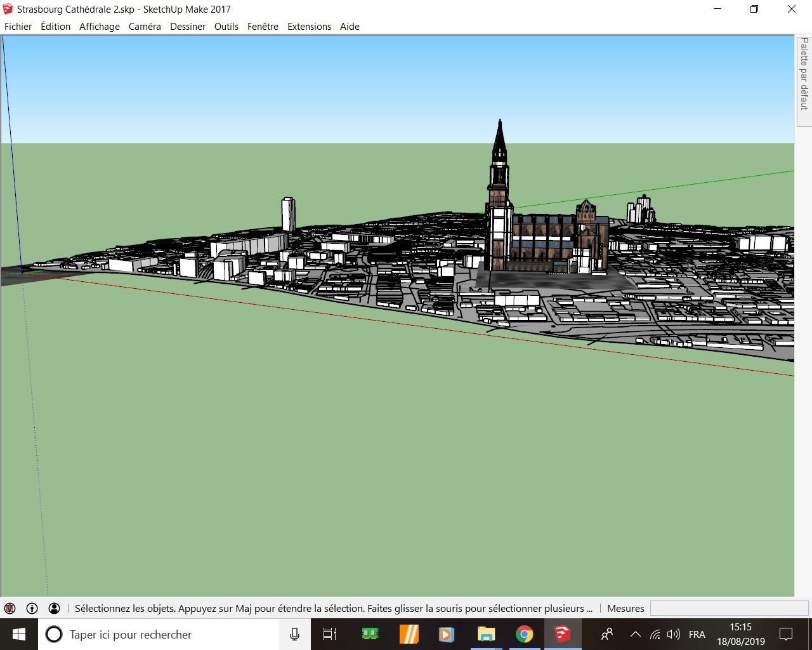Click the user sign-in status icon
The width and height of the screenshot is (812, 650).
click(x=55, y=608)
